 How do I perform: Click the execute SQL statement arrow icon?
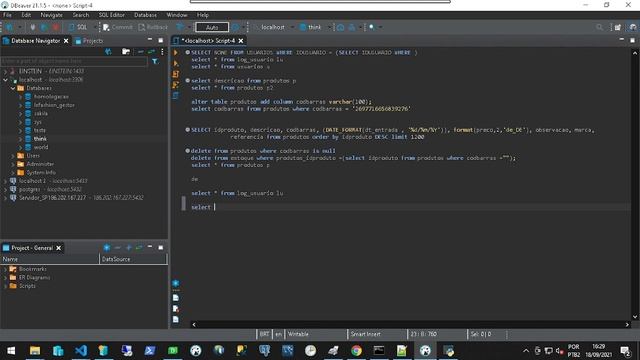pos(176,53)
